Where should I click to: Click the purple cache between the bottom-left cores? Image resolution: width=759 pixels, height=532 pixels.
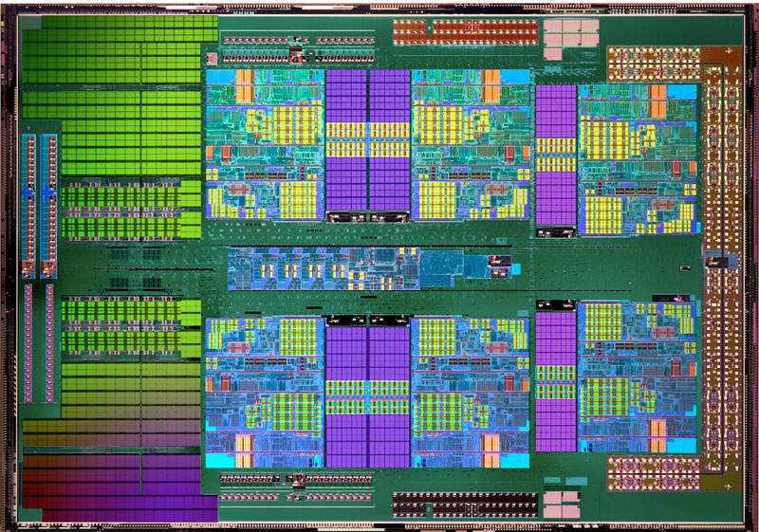coord(368,396)
